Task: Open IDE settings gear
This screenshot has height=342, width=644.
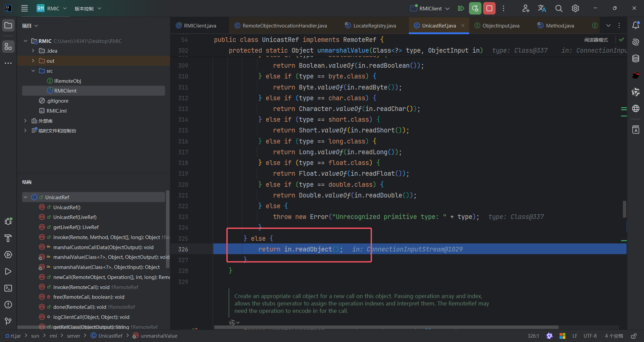Action: pos(575,8)
